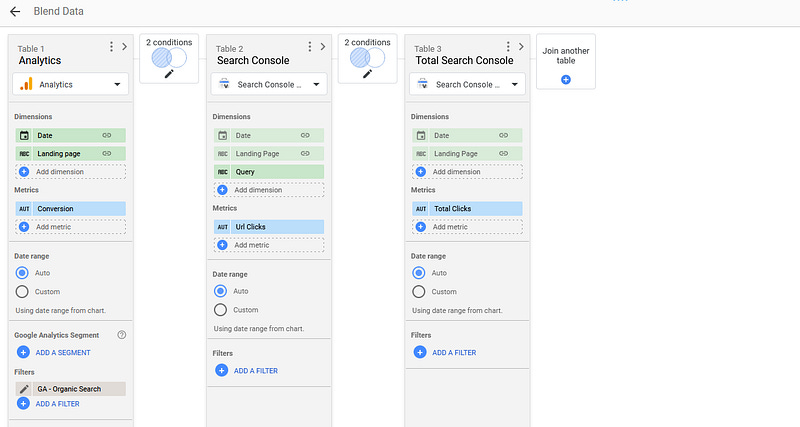Click the AUT aggregation icon on Url Clicks
Image resolution: width=800 pixels, height=427 pixels.
(x=222, y=227)
